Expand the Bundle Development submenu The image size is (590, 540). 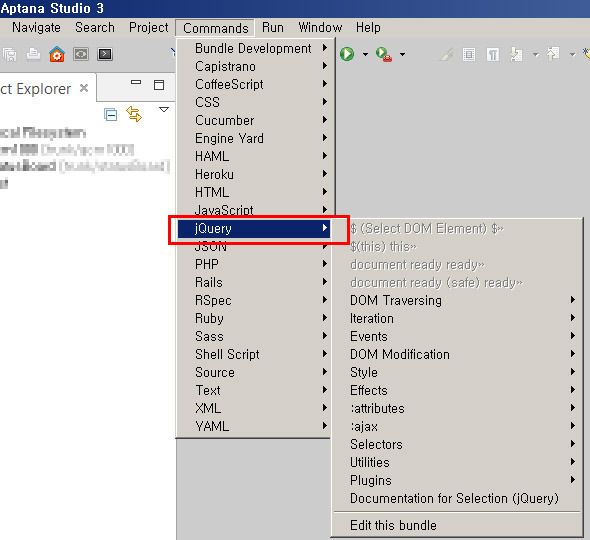pyautogui.click(x=254, y=48)
